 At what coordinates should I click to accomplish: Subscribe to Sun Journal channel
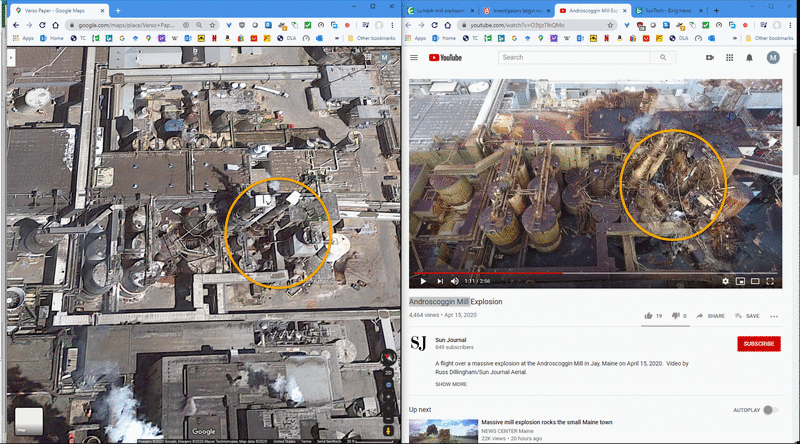[x=759, y=343]
